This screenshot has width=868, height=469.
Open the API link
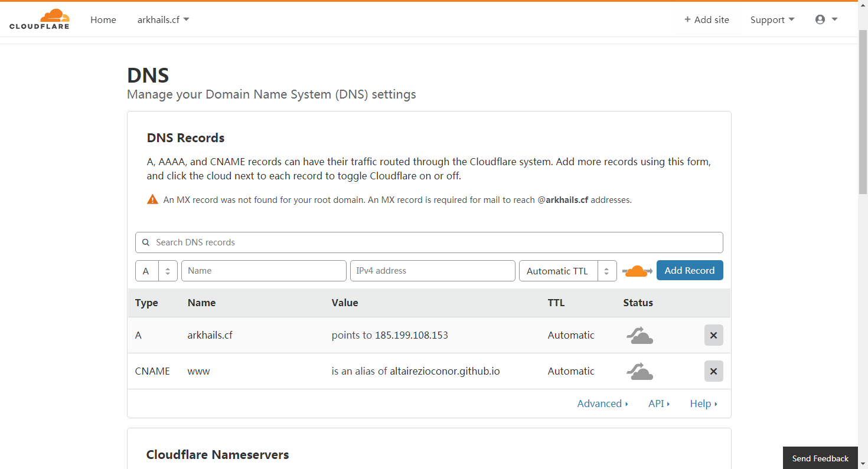[658, 404]
